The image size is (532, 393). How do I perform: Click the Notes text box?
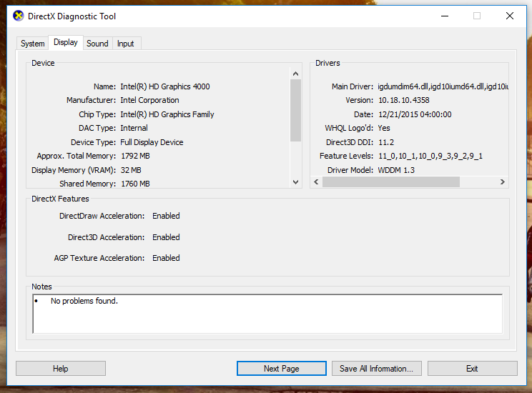click(x=267, y=314)
